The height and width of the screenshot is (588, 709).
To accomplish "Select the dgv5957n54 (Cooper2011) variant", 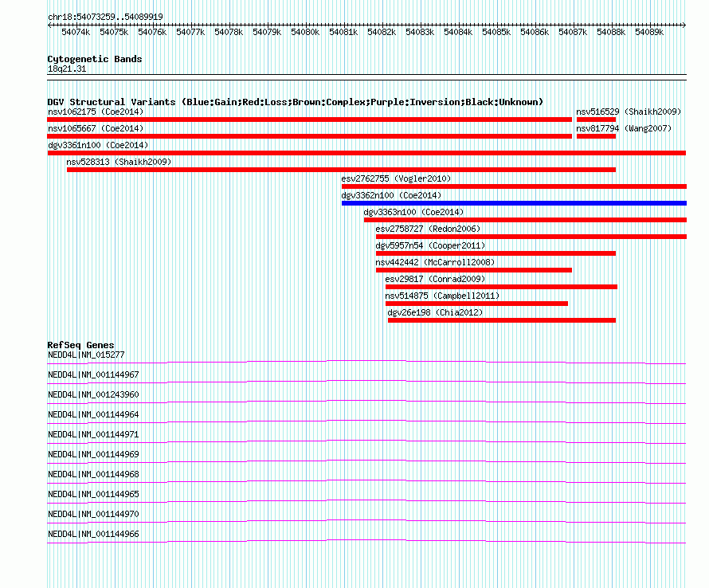I will point(430,245).
